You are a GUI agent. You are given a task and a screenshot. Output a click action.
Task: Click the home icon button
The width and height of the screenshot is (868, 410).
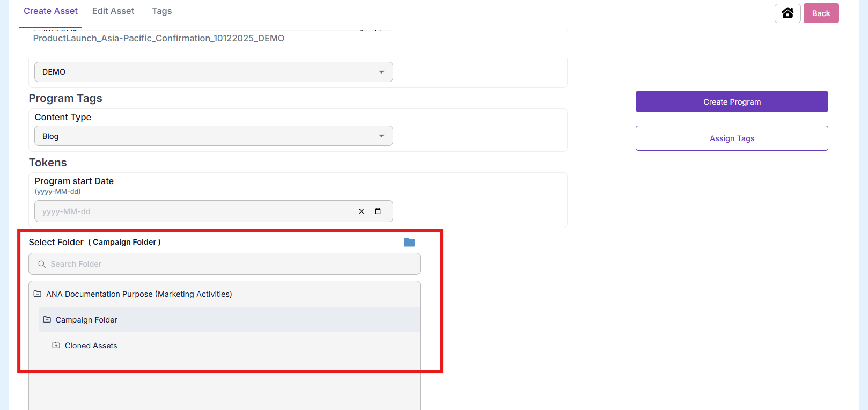click(x=787, y=13)
